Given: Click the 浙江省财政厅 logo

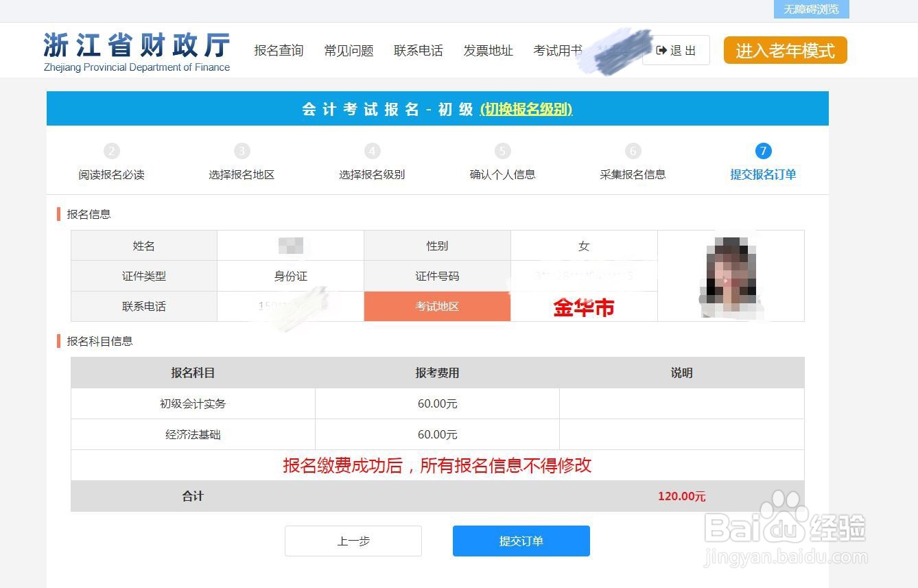Looking at the screenshot, I should point(136,49).
